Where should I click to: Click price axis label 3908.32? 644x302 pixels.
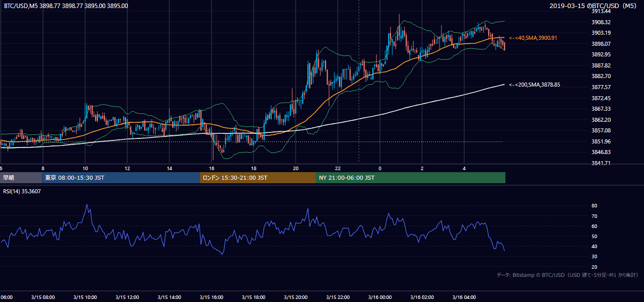[601, 22]
